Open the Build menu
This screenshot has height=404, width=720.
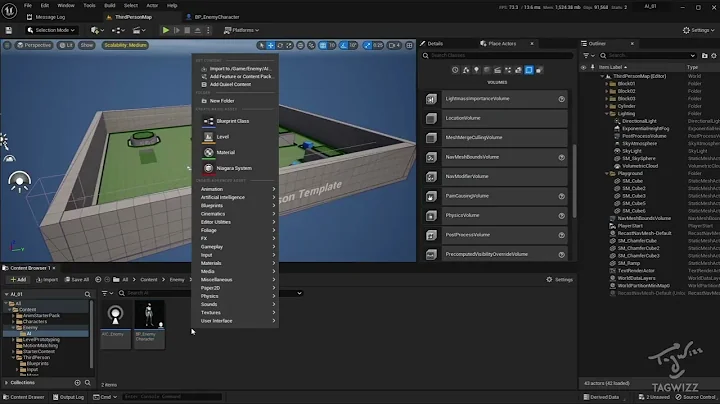tap(110, 6)
